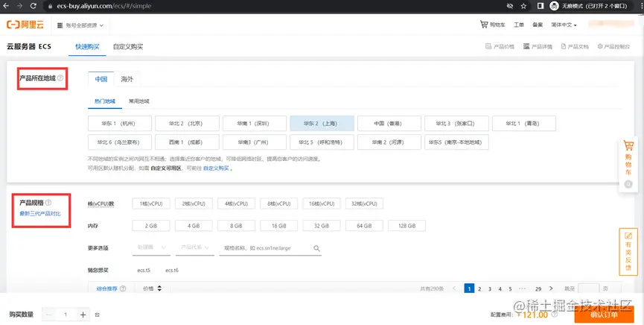The height and width of the screenshot is (325, 644).
Task: Choose region 华南3 (广州)
Action: point(254,142)
